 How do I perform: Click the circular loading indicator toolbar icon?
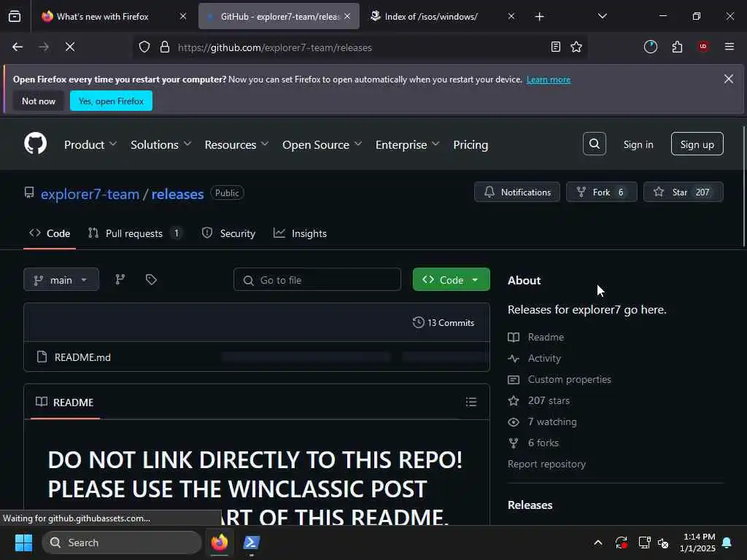(650, 47)
